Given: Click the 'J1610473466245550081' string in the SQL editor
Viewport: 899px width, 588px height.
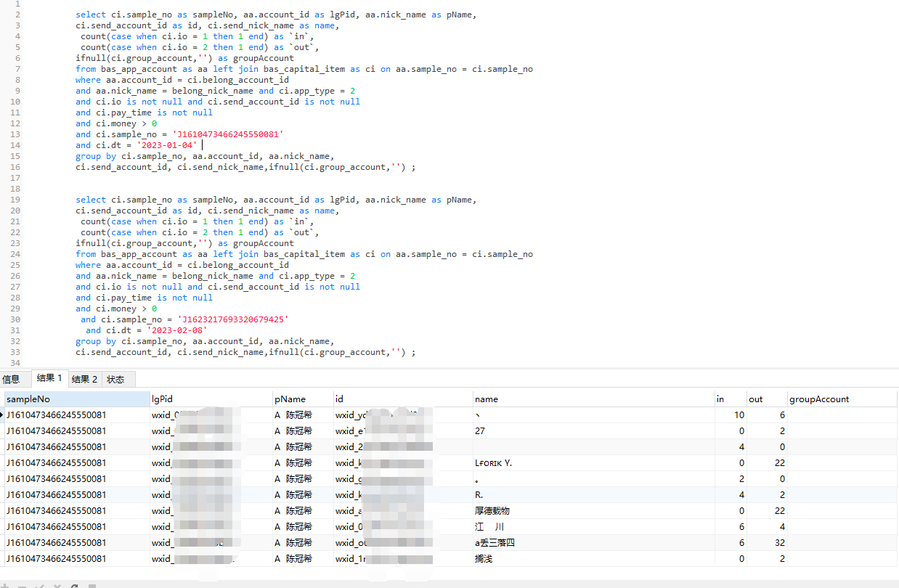Looking at the screenshot, I should [227, 134].
